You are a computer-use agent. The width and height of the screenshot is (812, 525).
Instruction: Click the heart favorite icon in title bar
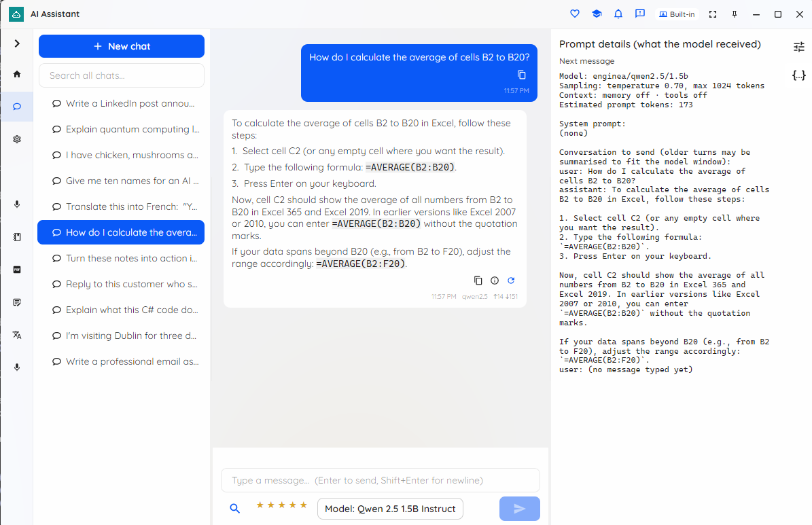[575, 14]
